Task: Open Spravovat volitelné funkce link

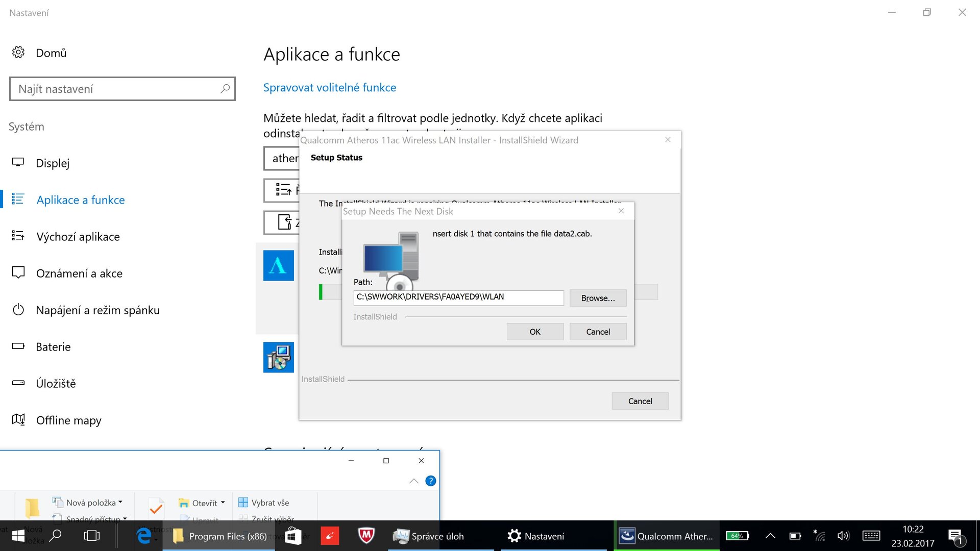Action: click(x=329, y=88)
